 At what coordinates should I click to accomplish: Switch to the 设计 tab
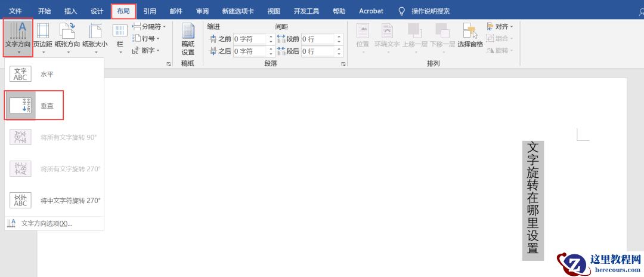point(97,11)
